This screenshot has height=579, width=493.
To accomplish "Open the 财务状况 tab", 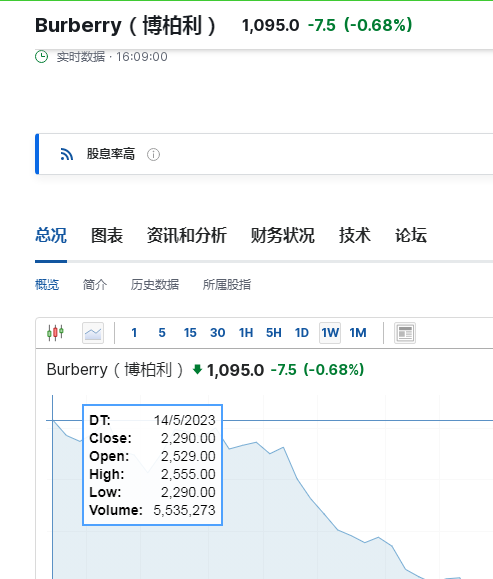I will pyautogui.click(x=283, y=235).
